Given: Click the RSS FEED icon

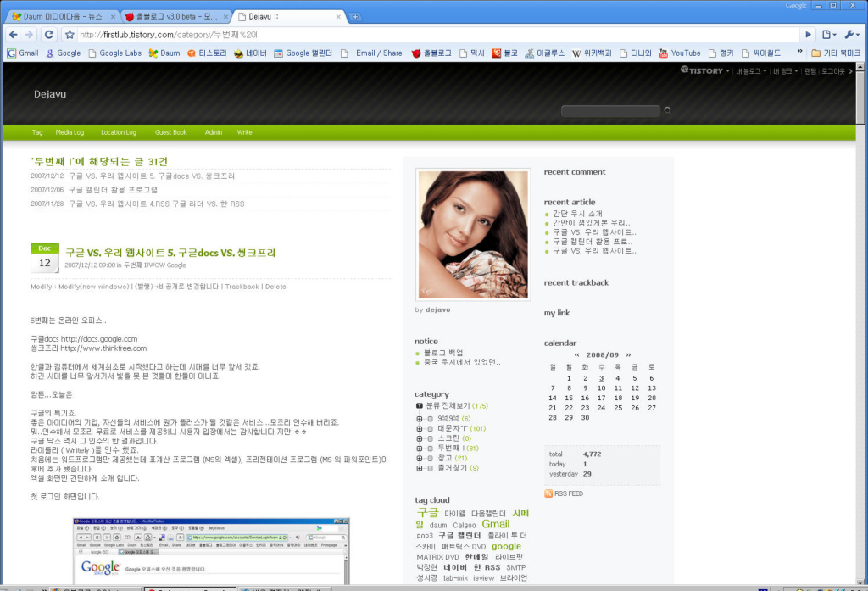Looking at the screenshot, I should 548,493.
